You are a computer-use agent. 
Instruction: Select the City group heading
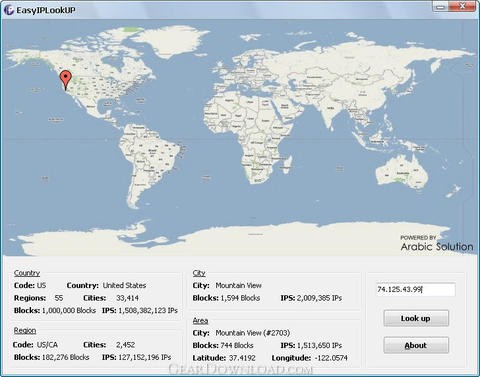click(x=199, y=273)
